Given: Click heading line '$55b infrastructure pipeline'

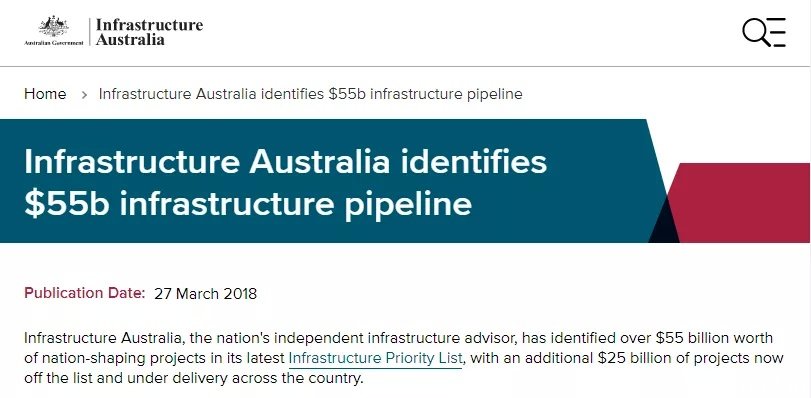Looking at the screenshot, I should 248,203.
